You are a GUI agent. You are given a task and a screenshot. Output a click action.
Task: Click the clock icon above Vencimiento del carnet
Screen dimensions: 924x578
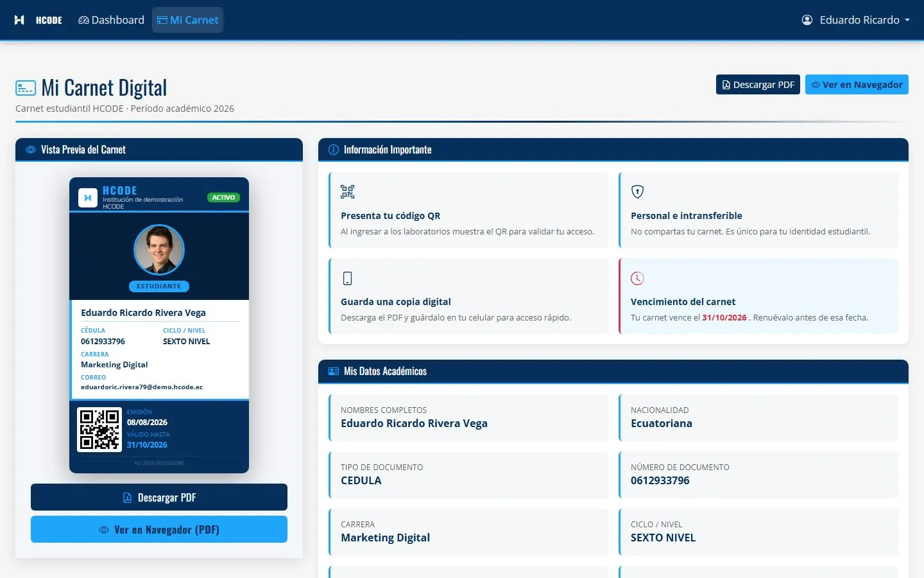[x=637, y=278]
